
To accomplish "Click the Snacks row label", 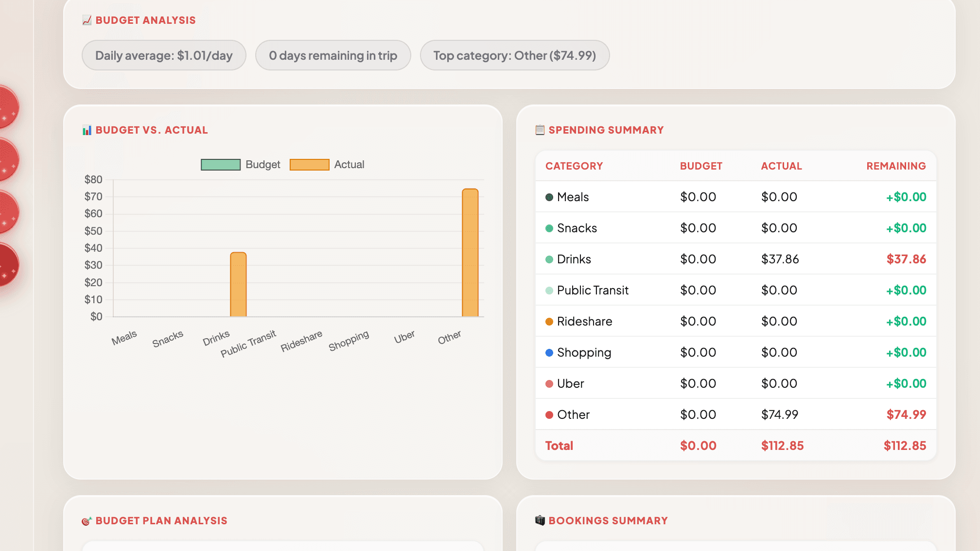I will click(x=577, y=228).
